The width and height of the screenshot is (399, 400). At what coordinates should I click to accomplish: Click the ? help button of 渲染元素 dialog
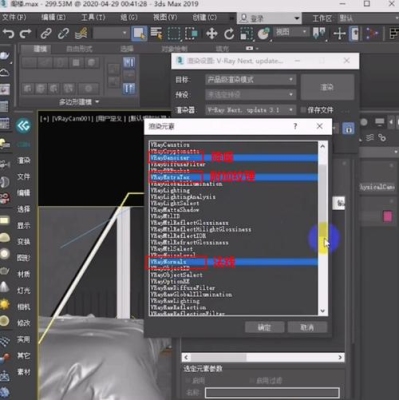(x=295, y=126)
